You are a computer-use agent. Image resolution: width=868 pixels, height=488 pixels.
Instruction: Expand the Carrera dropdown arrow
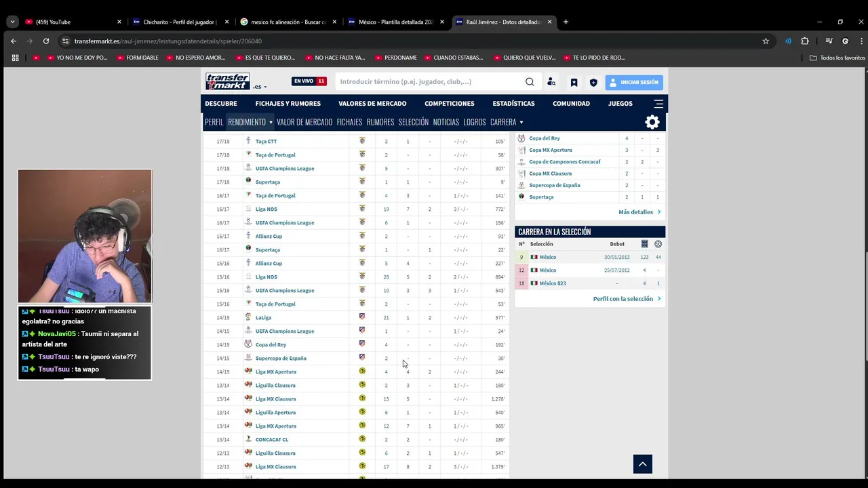tap(521, 123)
